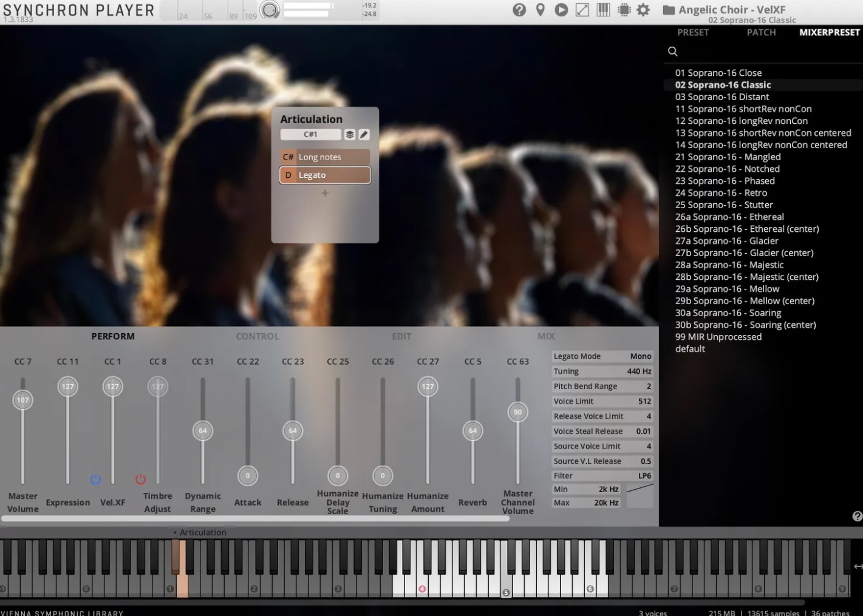Viewport: 863px width, 616px height.
Task: Switch to the PATCH tab
Action: [761, 32]
